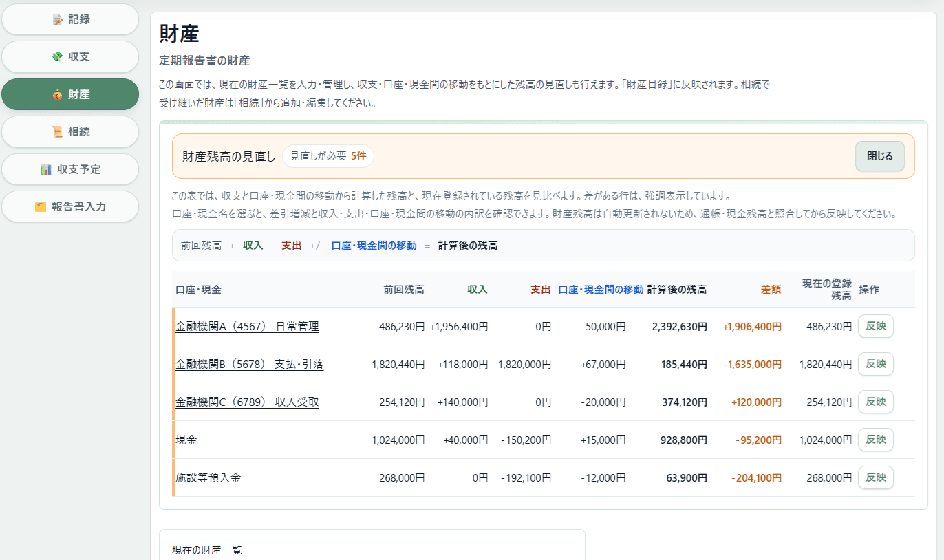Click the 差額 column header
The width and height of the screenshot is (944, 560).
[771, 290]
